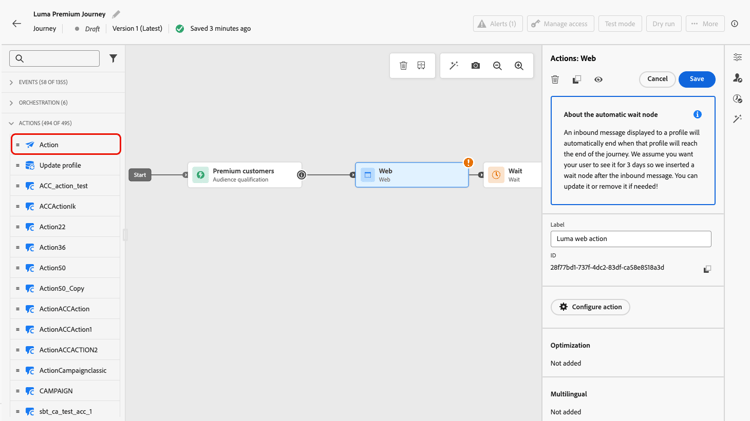Click Cancel in Actions pane
The height and width of the screenshot is (421, 750).
pos(657,79)
